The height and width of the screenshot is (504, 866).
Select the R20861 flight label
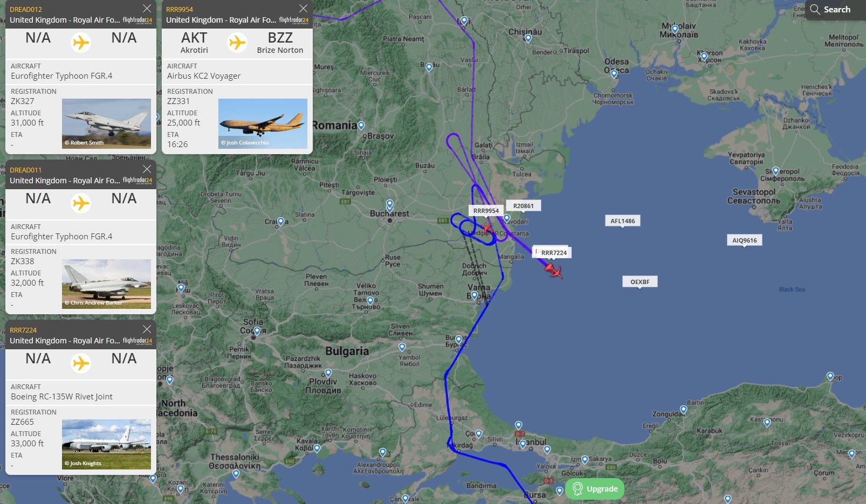tap(524, 206)
